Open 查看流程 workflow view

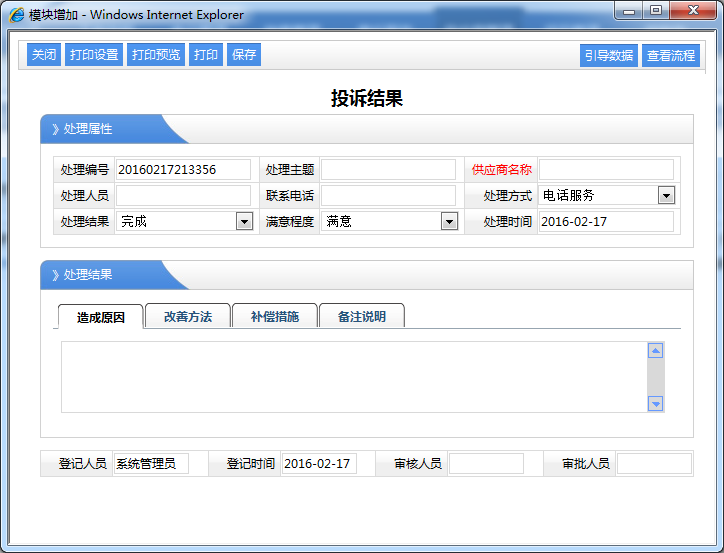670,56
